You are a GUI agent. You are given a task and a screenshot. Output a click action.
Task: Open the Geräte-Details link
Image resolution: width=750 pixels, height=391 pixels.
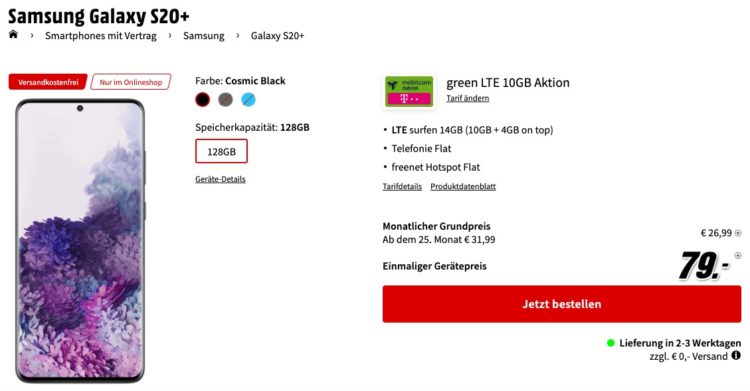pyautogui.click(x=221, y=179)
